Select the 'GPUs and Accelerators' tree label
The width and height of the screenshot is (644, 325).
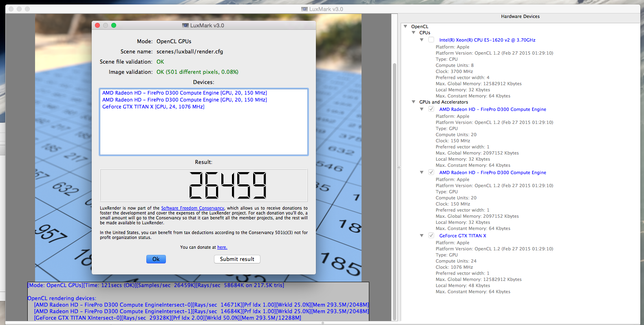[443, 102]
